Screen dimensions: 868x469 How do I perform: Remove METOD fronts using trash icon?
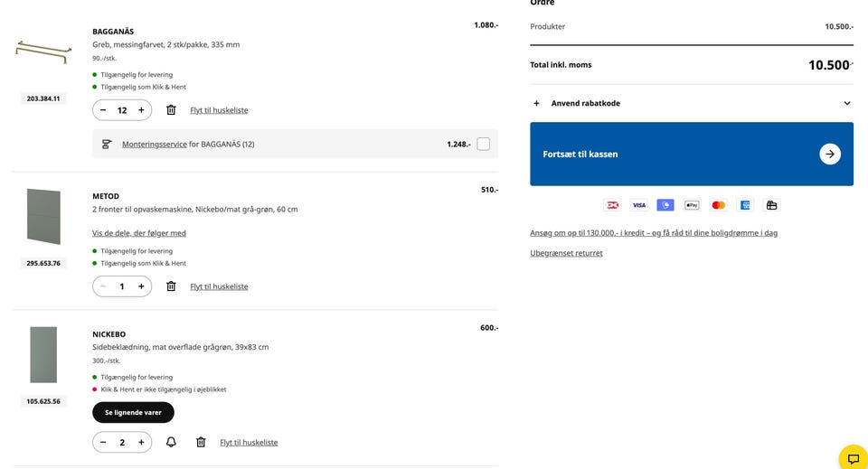(171, 286)
